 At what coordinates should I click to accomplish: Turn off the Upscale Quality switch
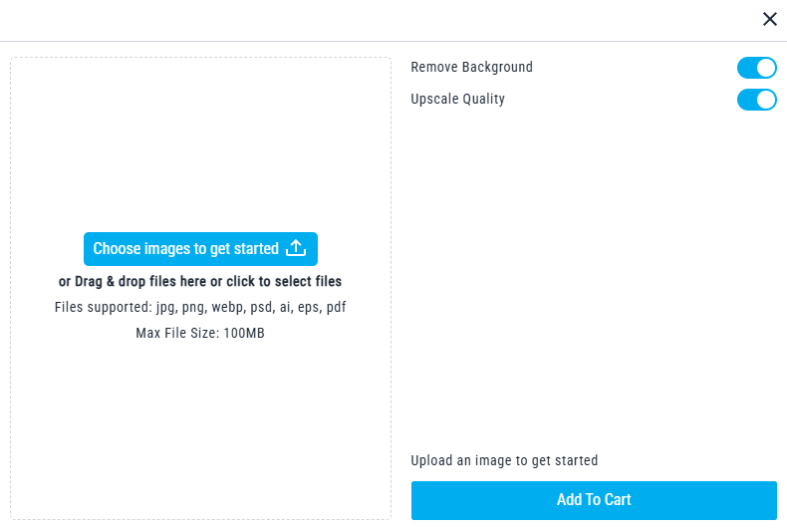click(756, 100)
